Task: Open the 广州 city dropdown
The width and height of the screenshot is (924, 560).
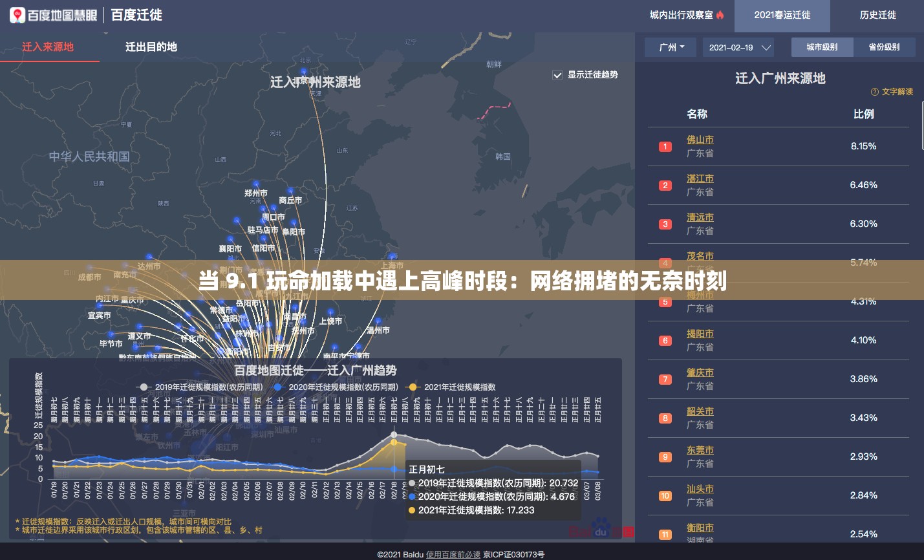Action: 670,47
